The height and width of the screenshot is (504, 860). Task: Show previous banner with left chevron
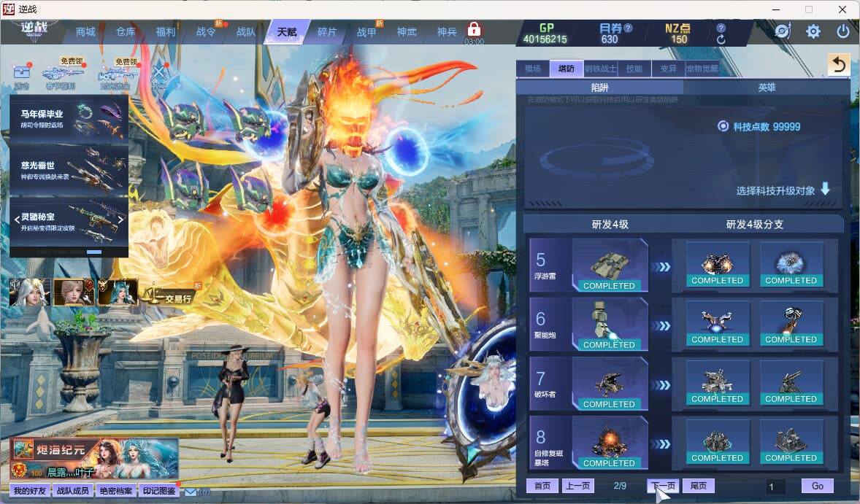point(17,220)
